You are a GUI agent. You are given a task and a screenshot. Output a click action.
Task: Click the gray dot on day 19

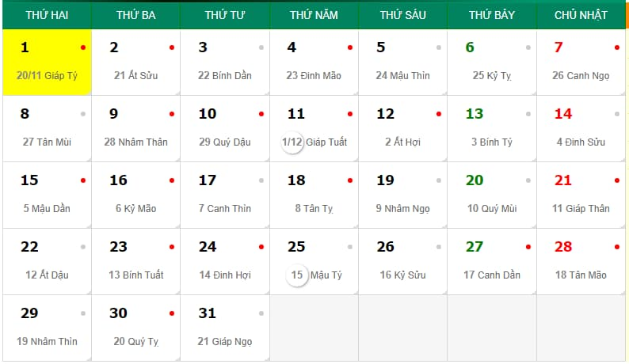[439, 180]
